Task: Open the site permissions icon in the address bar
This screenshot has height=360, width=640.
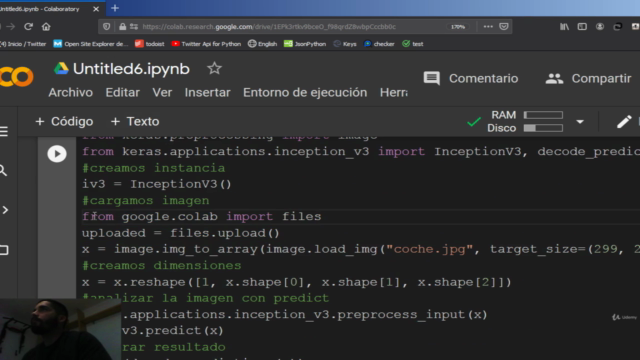Action: click(134, 27)
